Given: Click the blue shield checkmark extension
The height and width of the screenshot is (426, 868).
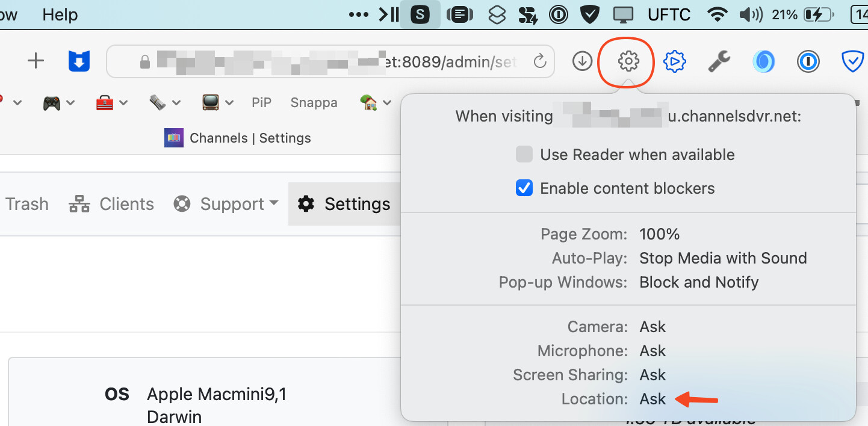Looking at the screenshot, I should pos(852,61).
